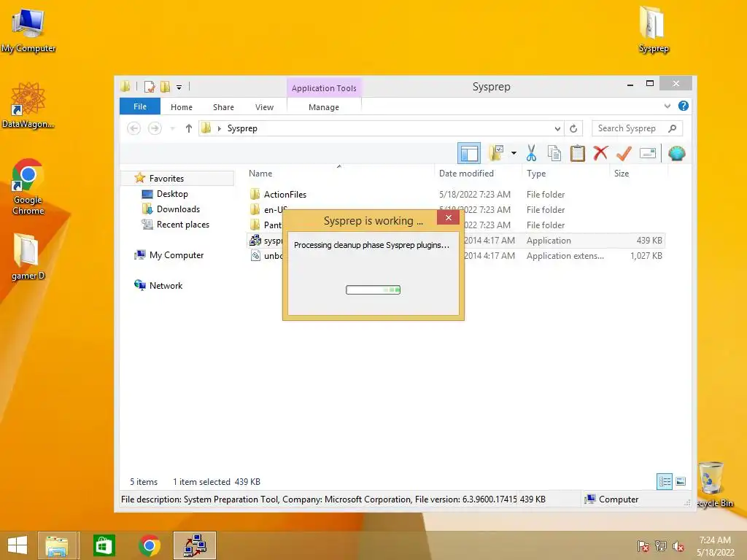Go up one folder level

189,128
